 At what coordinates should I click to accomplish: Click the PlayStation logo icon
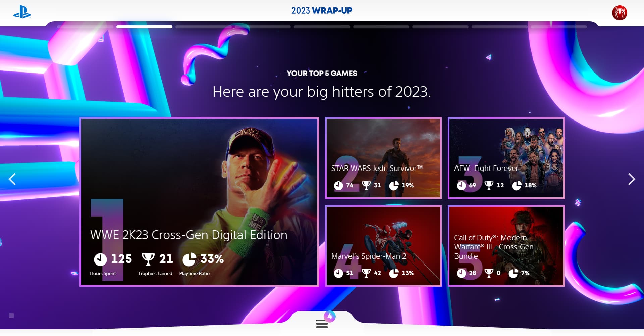22,12
